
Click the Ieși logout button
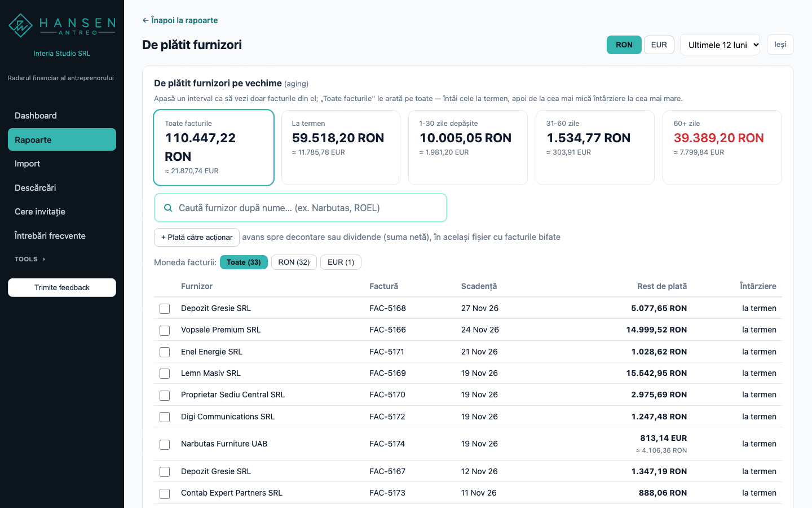click(x=780, y=45)
